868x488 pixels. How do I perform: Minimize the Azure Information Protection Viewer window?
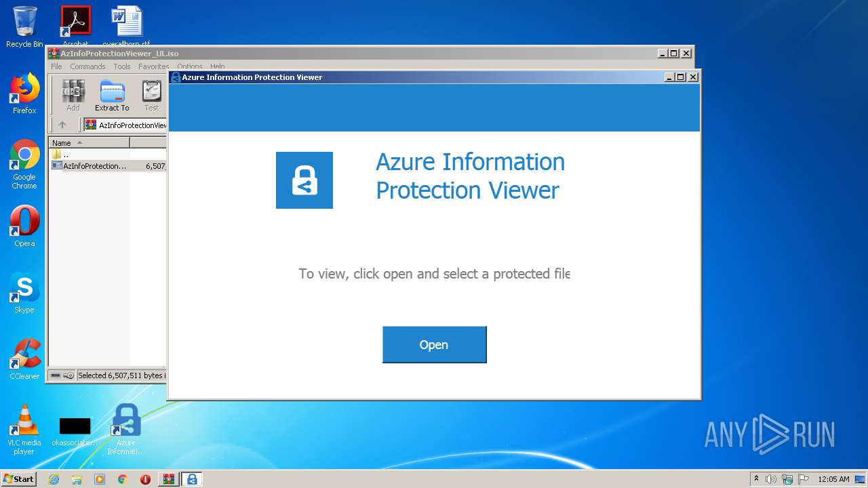pyautogui.click(x=671, y=77)
